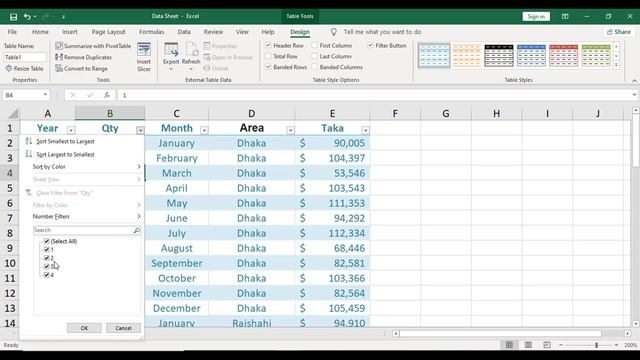Switch to the View tab
The image size is (640, 360).
pos(242,32)
